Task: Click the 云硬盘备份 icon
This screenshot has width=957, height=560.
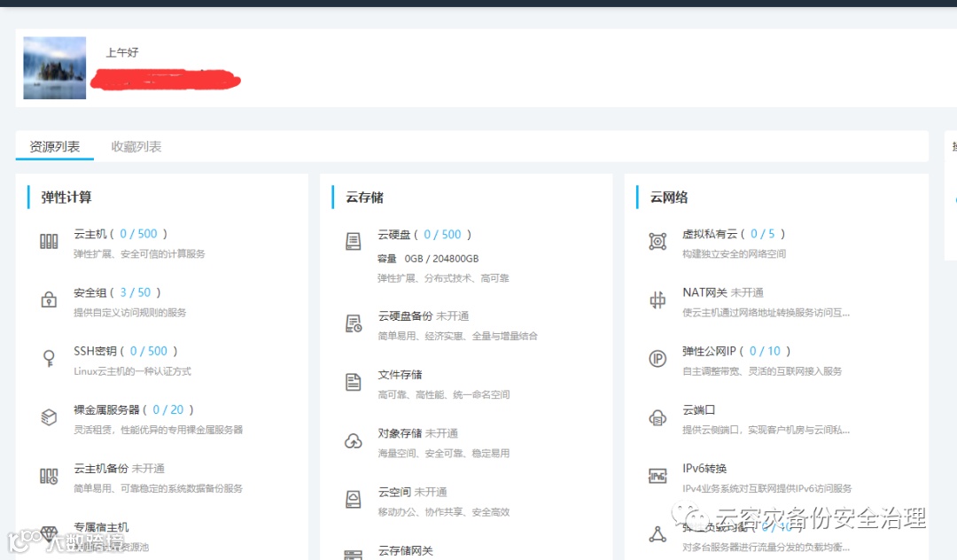Action: coord(354,323)
